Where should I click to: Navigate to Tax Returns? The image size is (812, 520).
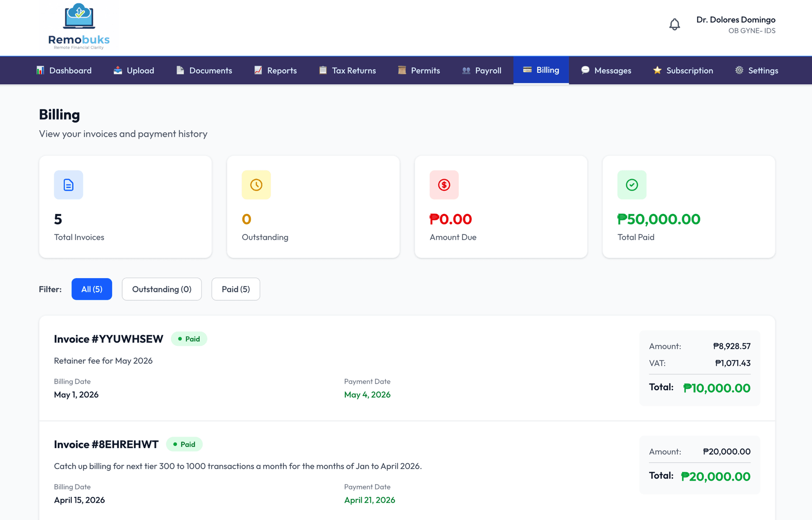click(x=347, y=70)
